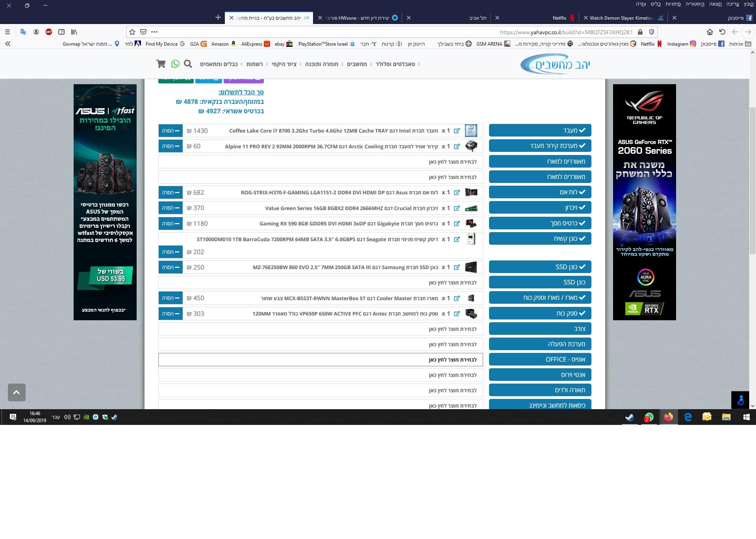
Task: Click the accessibility wheelchair icon
Action: tap(740, 400)
